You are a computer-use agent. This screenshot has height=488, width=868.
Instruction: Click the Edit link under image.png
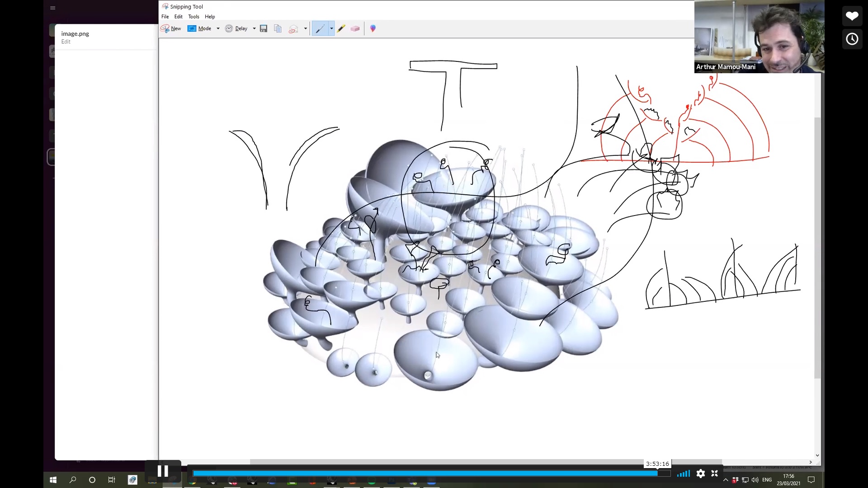click(66, 42)
